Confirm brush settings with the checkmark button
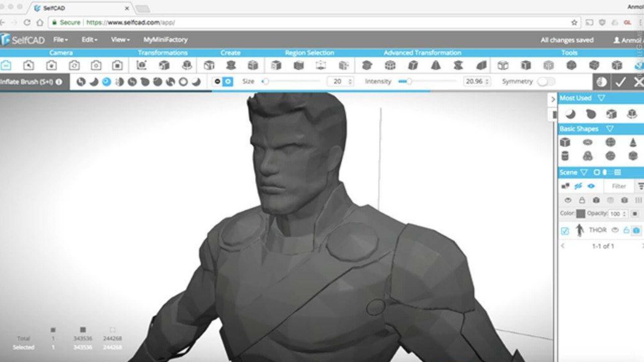Image resolution: width=644 pixels, height=362 pixels. coord(621,81)
